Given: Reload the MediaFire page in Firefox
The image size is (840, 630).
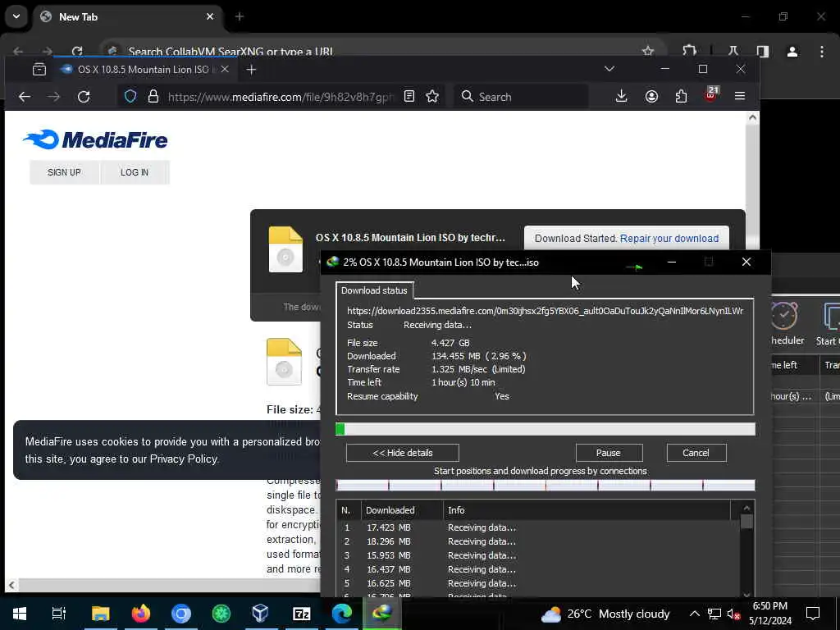Looking at the screenshot, I should pyautogui.click(x=84, y=97).
